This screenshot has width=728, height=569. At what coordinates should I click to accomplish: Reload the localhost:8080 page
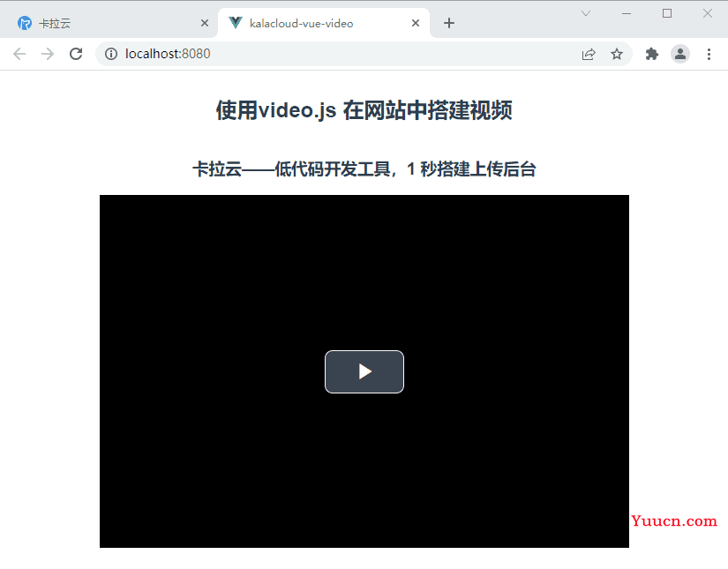pyautogui.click(x=76, y=54)
